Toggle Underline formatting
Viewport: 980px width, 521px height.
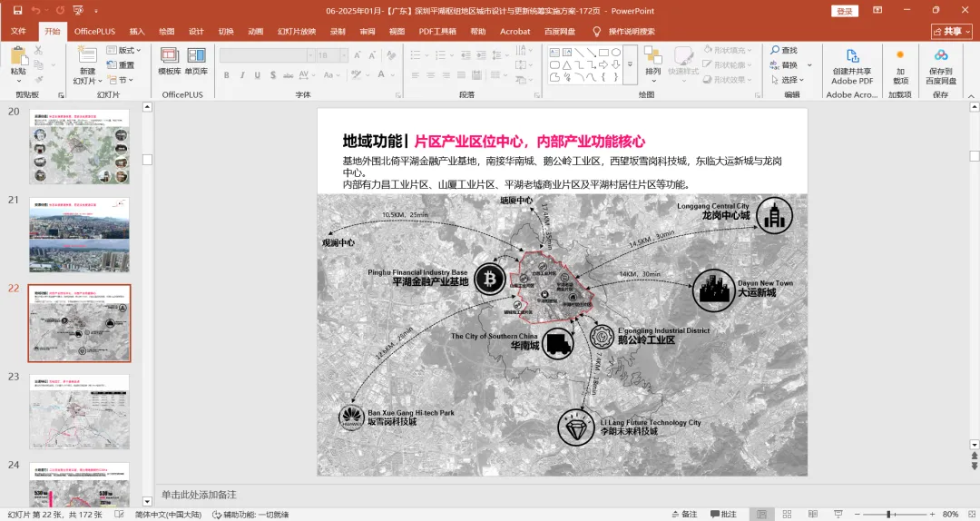(257, 75)
